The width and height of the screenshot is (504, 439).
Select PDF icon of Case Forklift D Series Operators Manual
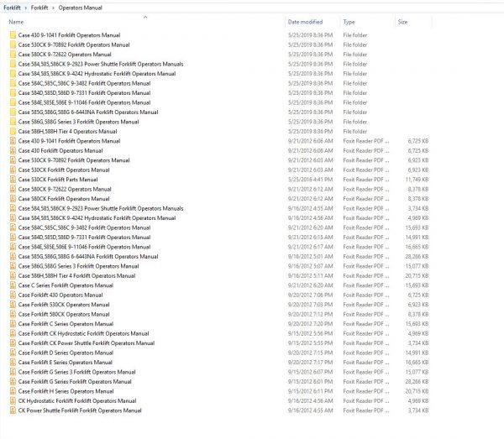[13, 353]
